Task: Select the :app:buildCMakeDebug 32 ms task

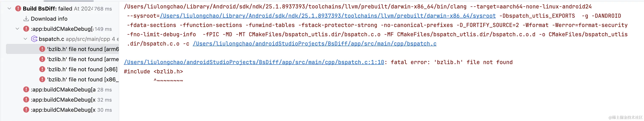Action: click(62, 100)
